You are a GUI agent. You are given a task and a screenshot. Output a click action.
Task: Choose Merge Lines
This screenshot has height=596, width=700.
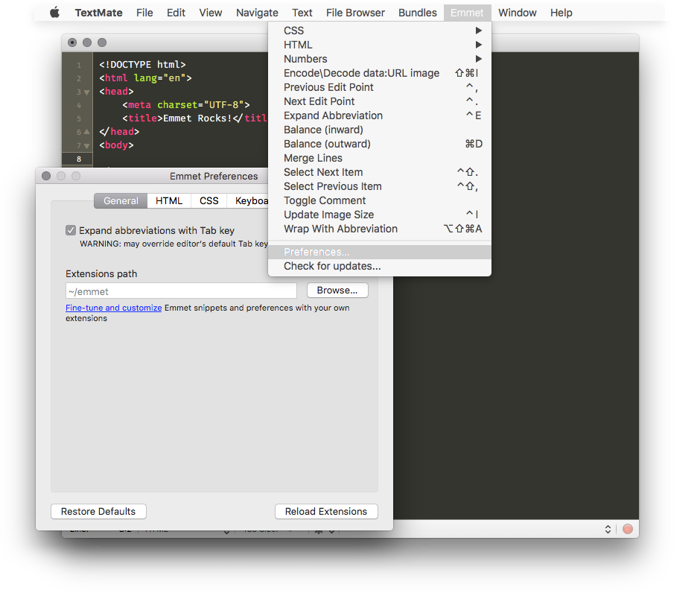[380, 158]
